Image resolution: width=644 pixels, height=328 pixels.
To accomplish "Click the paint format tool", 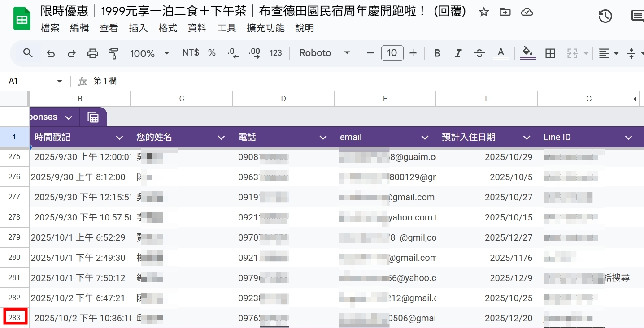I will coord(113,53).
